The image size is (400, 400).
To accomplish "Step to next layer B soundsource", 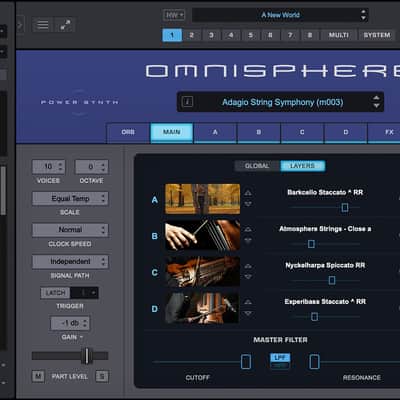I will 248,240.
